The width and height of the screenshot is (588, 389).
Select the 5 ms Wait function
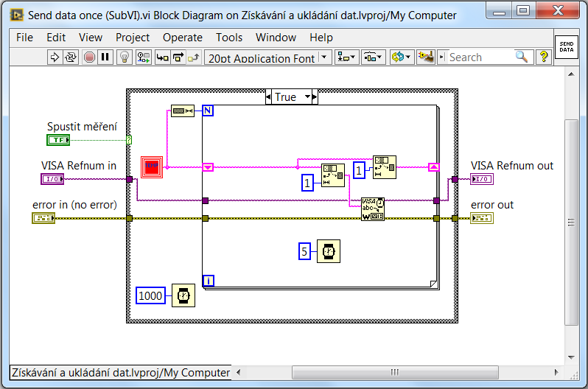pos(329,251)
